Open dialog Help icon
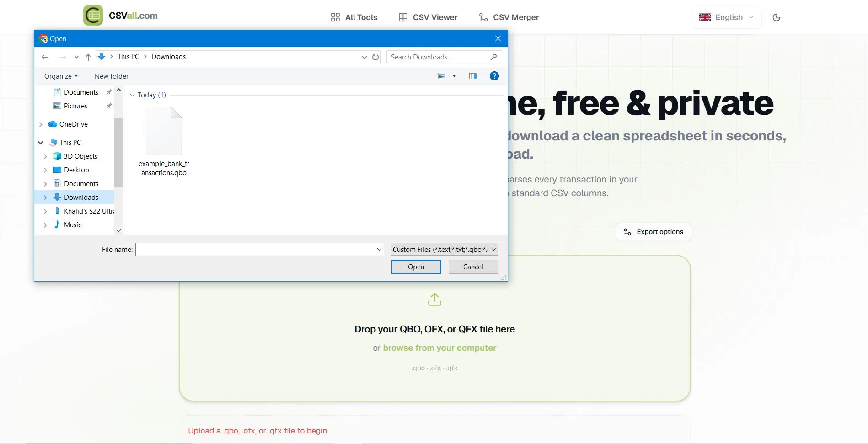This screenshot has width=868, height=444. click(494, 76)
